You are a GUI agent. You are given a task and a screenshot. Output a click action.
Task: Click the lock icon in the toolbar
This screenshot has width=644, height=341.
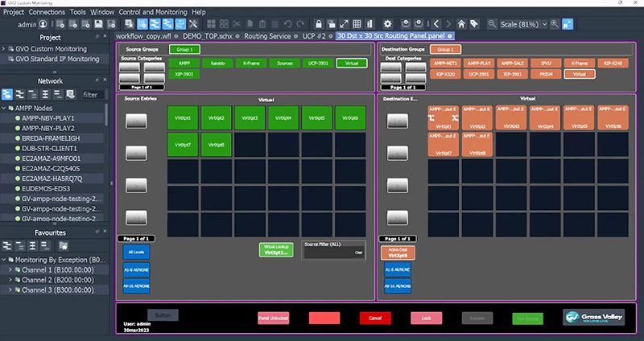(x=319, y=25)
